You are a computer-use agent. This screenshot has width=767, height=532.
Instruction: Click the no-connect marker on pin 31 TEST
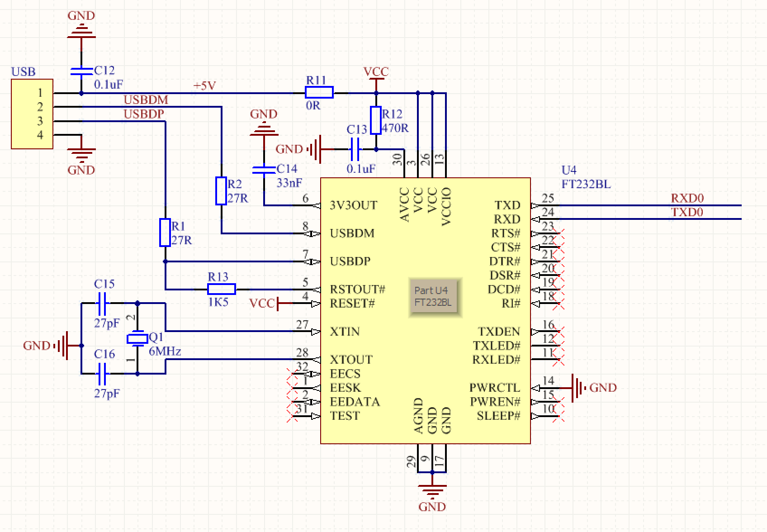(x=293, y=415)
